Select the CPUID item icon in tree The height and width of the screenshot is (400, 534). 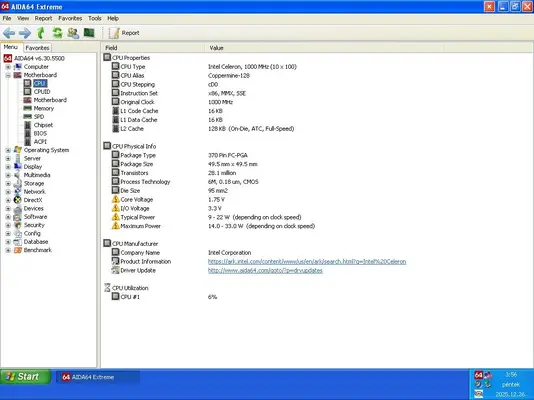(28, 92)
